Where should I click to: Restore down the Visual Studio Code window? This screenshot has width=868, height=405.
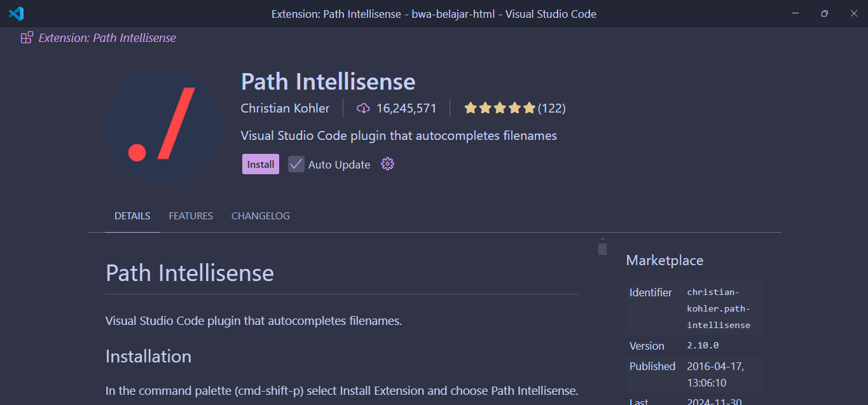pyautogui.click(x=824, y=13)
